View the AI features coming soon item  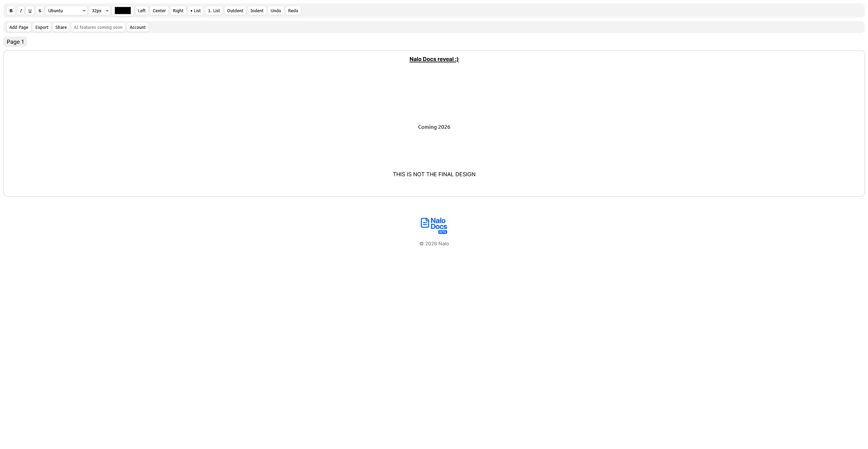click(98, 27)
